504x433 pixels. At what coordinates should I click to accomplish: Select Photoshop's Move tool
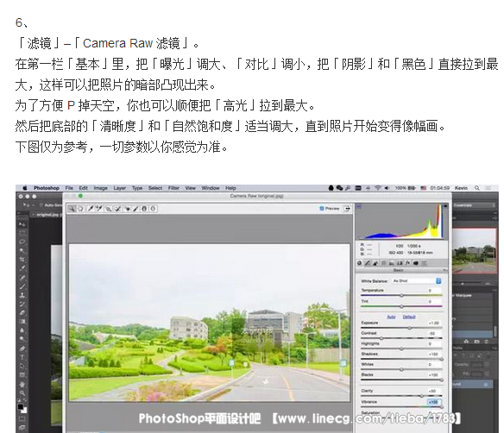(22, 224)
